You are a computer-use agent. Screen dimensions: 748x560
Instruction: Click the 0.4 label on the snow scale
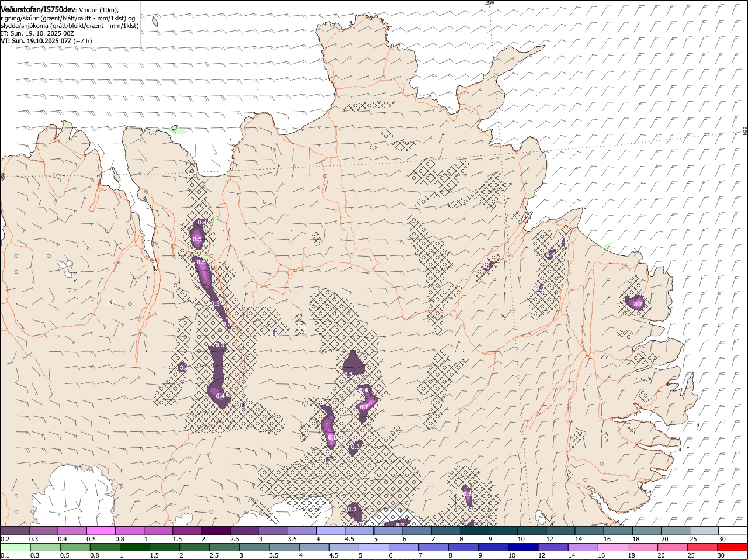pyautogui.click(x=63, y=539)
